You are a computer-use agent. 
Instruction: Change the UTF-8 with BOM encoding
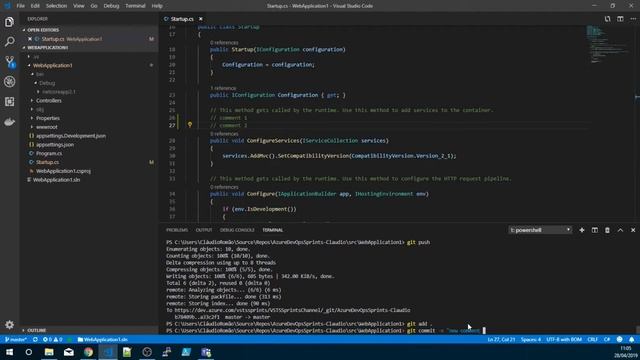pyautogui.click(x=564, y=339)
